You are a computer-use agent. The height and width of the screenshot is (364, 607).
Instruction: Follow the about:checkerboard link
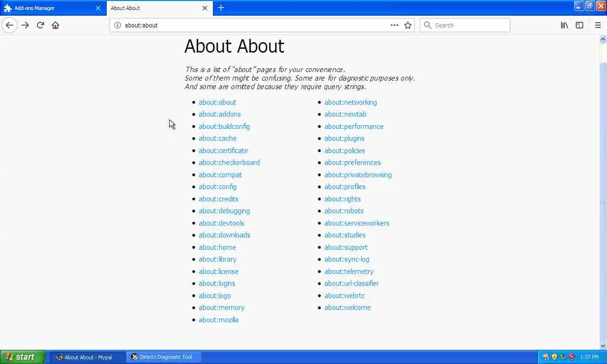click(229, 163)
